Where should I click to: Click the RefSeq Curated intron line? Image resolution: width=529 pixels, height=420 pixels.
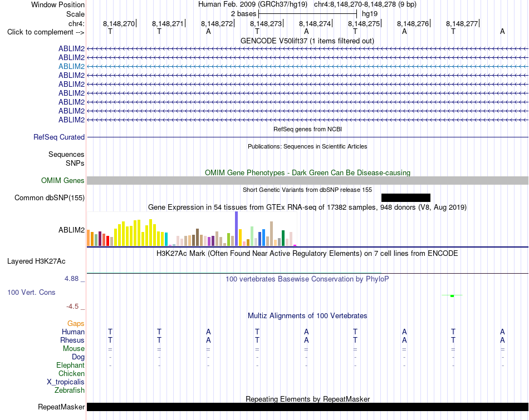tap(307, 137)
